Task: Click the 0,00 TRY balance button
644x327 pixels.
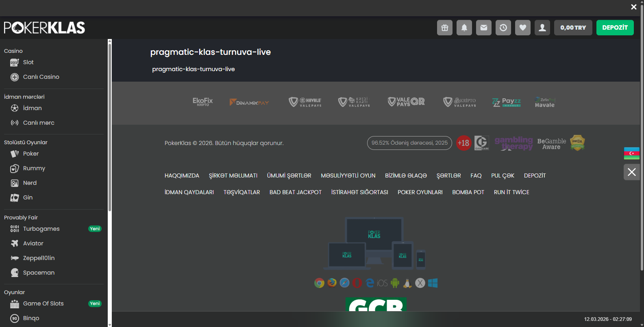Action: coord(573,28)
